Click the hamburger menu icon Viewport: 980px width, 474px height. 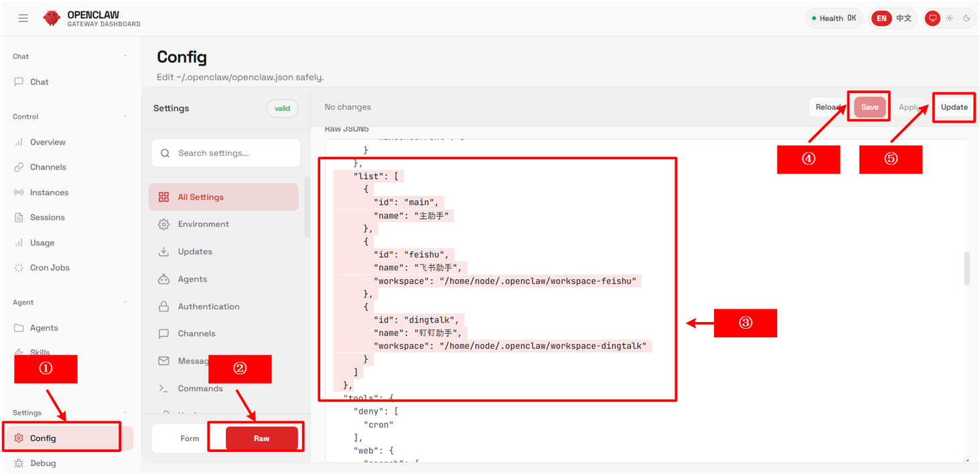(x=23, y=18)
